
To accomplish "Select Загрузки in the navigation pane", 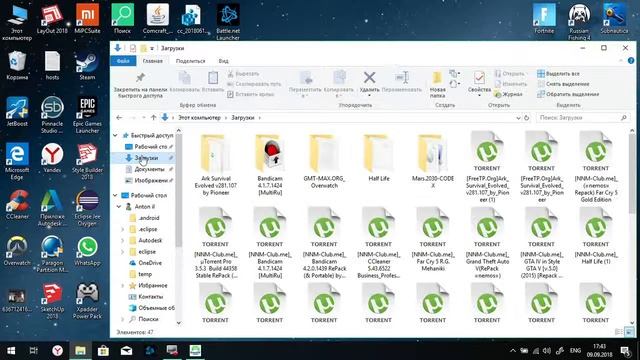I will coord(145,158).
